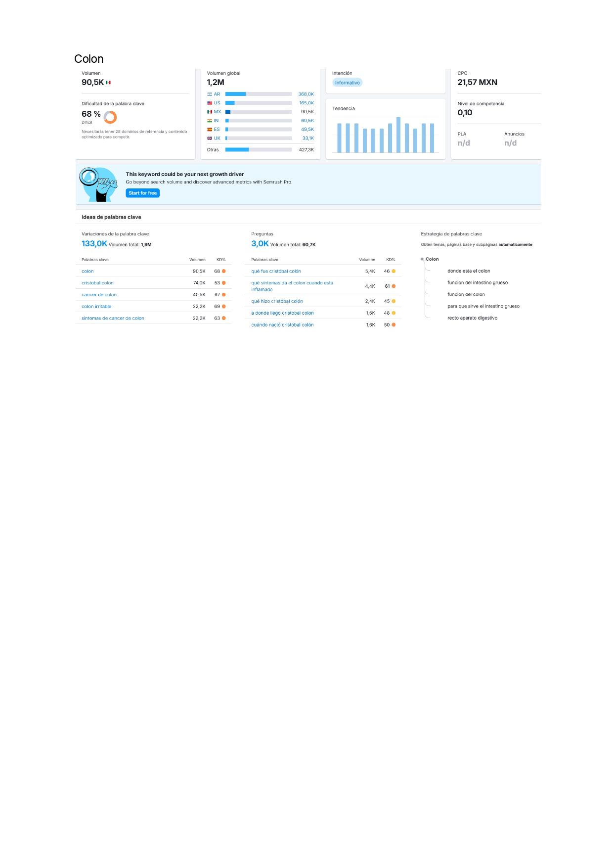Open the 3,0K questions total link
Image resolution: width=614 pixels, height=868 pixels.
(260, 243)
